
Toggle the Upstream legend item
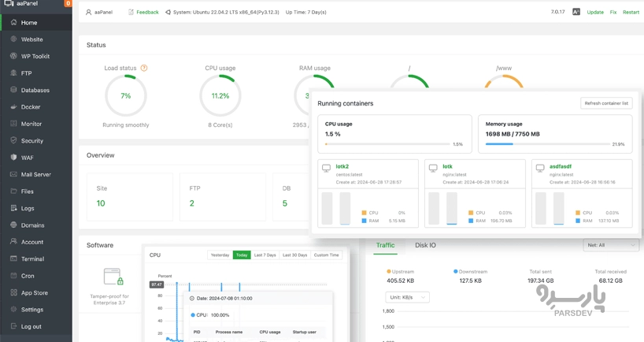(401, 272)
